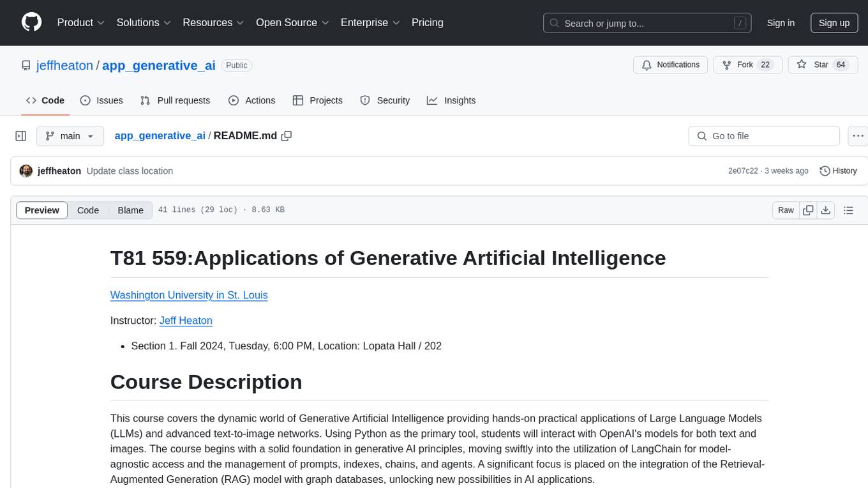Click jeffheaton's avatar in commit row

coord(26,171)
